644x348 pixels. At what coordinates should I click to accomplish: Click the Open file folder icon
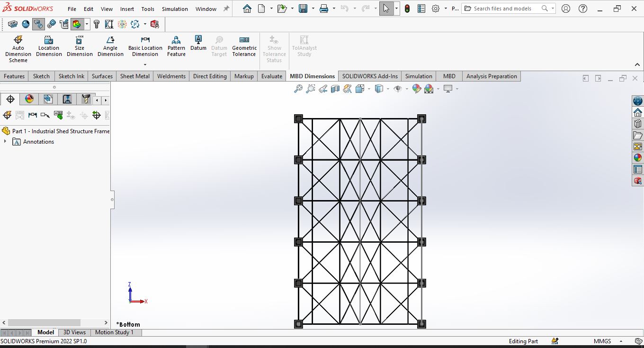[x=282, y=9]
